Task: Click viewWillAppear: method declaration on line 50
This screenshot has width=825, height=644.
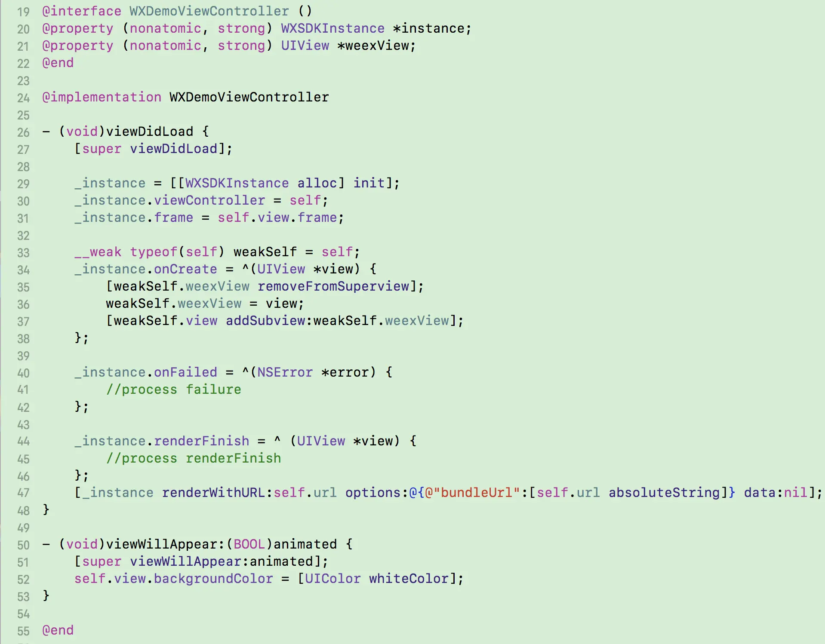Action: coord(166,544)
